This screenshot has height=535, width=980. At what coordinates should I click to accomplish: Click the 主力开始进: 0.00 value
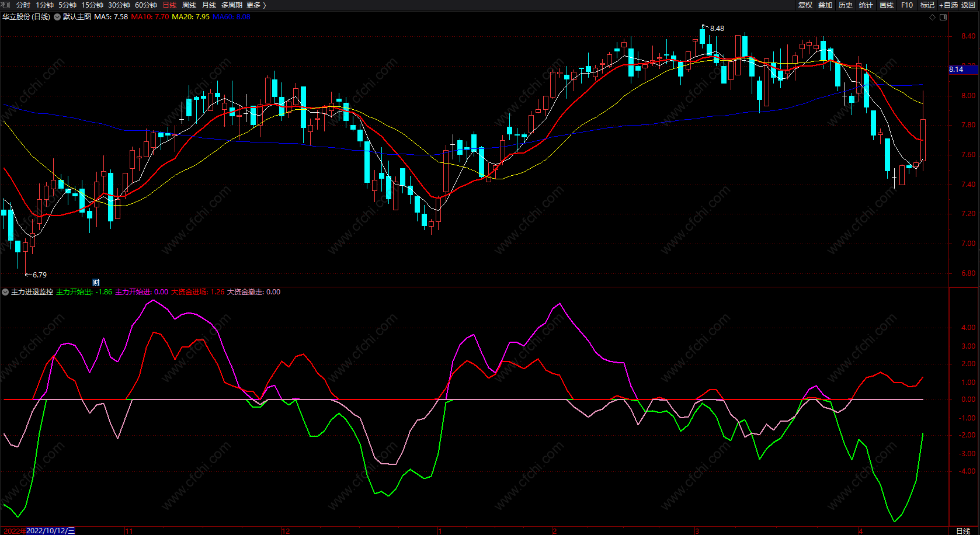pos(141,292)
